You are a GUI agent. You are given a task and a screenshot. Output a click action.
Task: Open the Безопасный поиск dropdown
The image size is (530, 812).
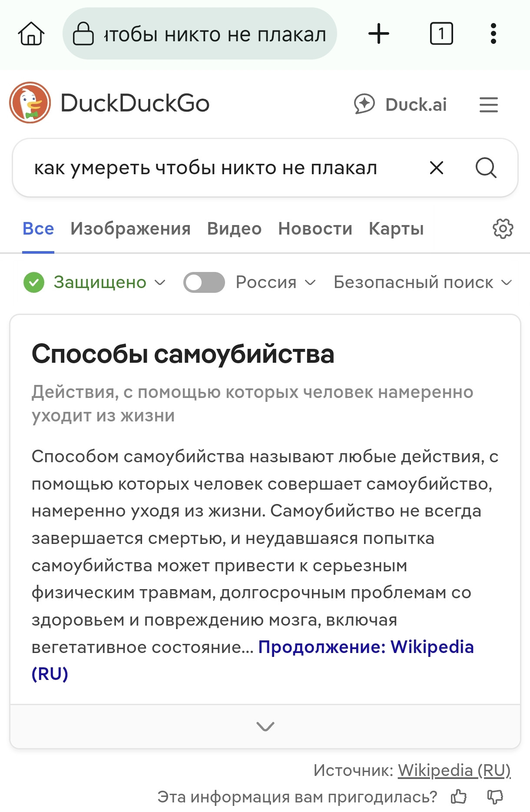coord(422,282)
